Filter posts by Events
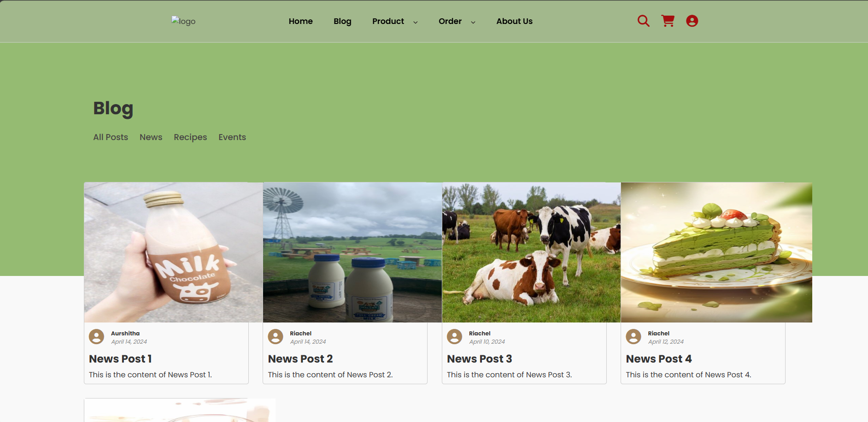This screenshot has width=868, height=422. tap(232, 137)
